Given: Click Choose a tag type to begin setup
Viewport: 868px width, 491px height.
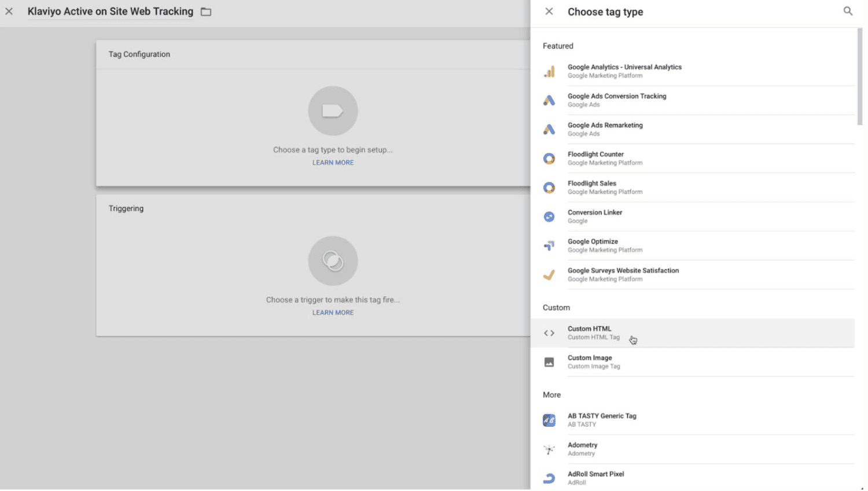Looking at the screenshot, I should point(333,150).
